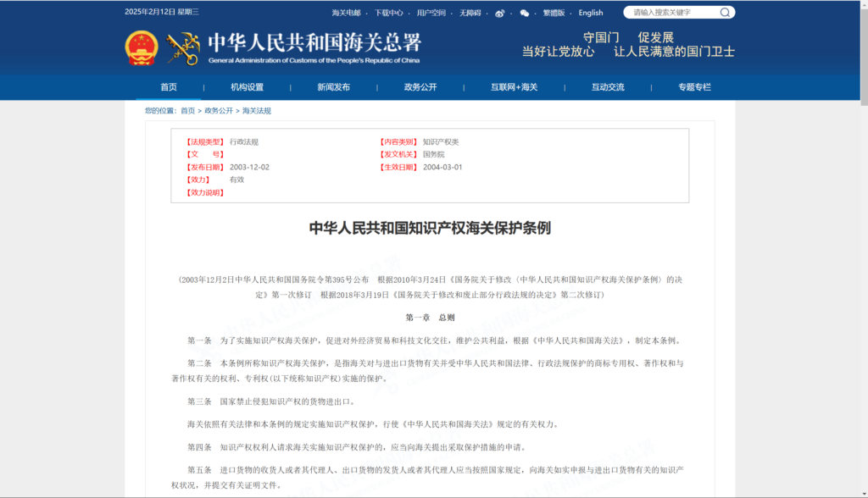Click the validity value 有效
Image resolution: width=868 pixels, height=498 pixels.
pyautogui.click(x=237, y=180)
